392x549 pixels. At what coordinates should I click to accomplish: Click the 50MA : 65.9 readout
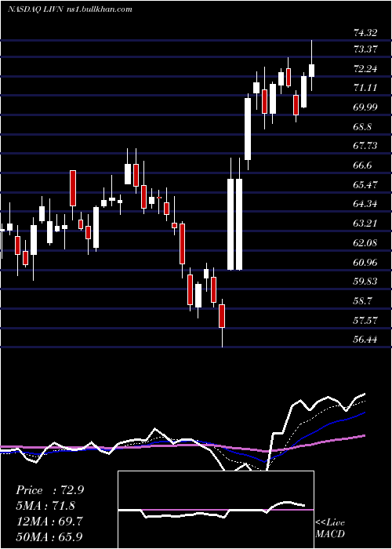49,536
